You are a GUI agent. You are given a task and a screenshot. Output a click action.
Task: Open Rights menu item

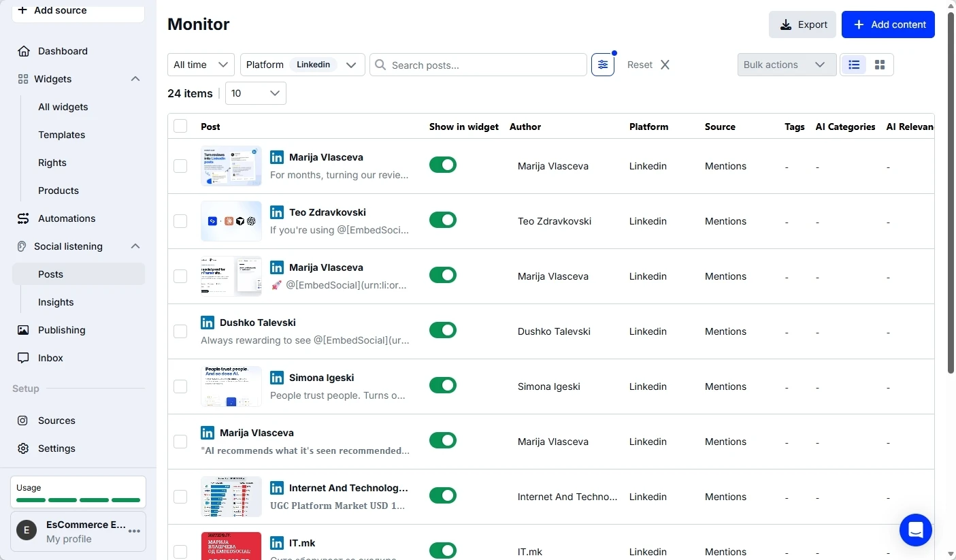[x=52, y=163]
